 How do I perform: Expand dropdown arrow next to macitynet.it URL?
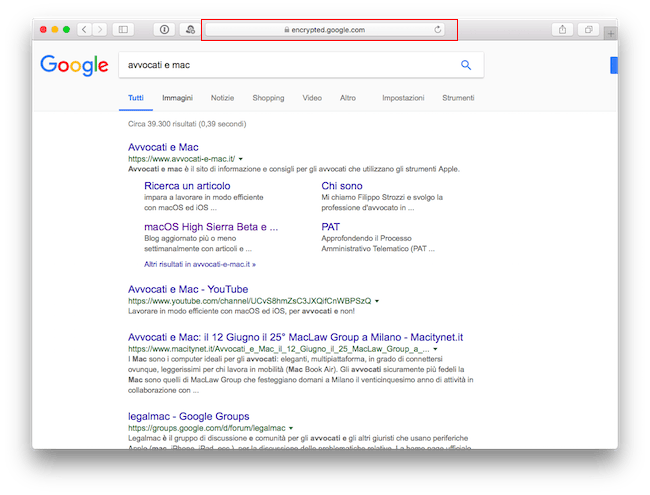pos(435,349)
